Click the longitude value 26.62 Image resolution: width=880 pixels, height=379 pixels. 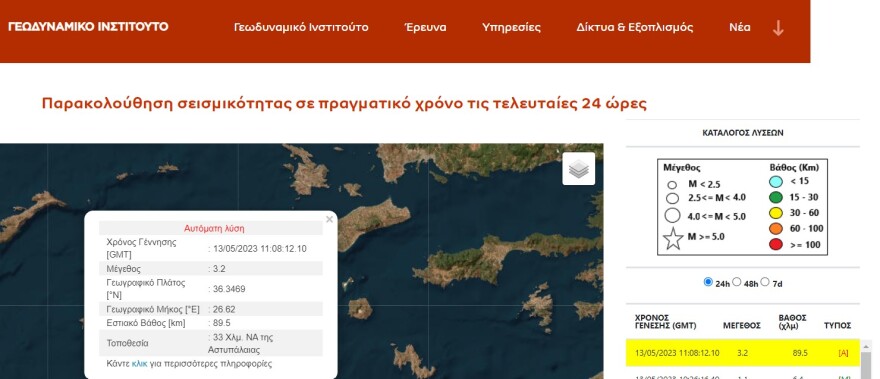pyautogui.click(x=223, y=309)
